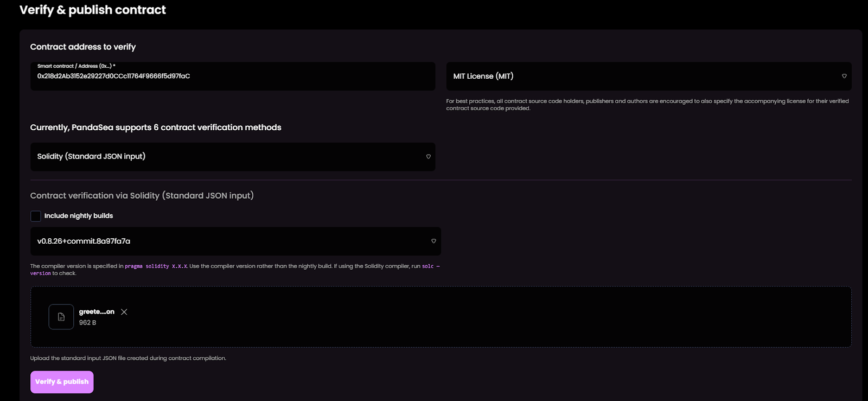Click the document file icon in upload area

click(61, 316)
